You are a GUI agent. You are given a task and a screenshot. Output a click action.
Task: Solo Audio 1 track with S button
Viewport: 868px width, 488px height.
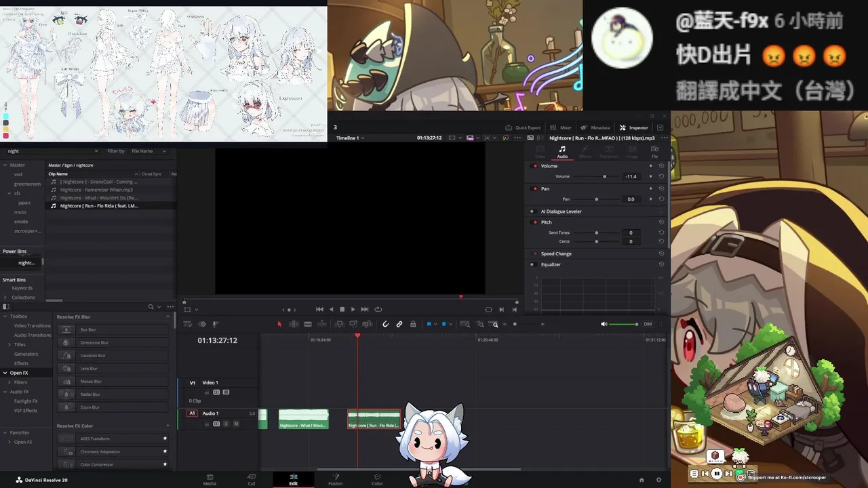[226, 424]
